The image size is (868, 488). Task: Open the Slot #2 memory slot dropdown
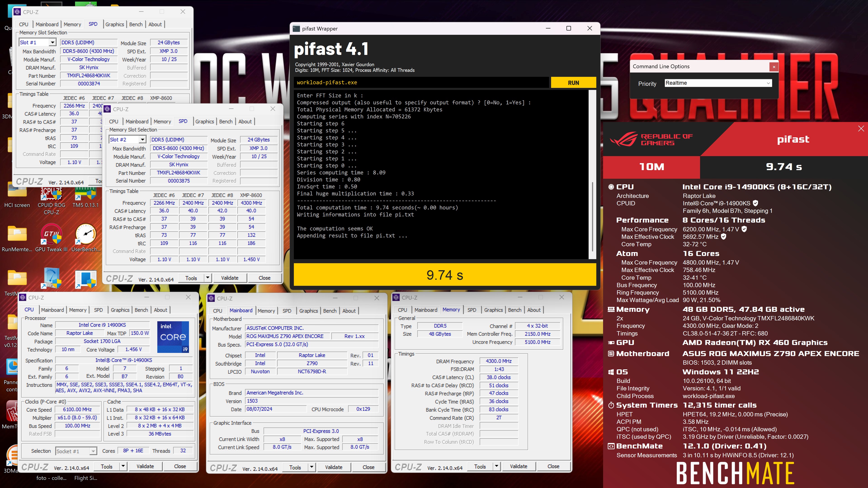[x=142, y=140]
